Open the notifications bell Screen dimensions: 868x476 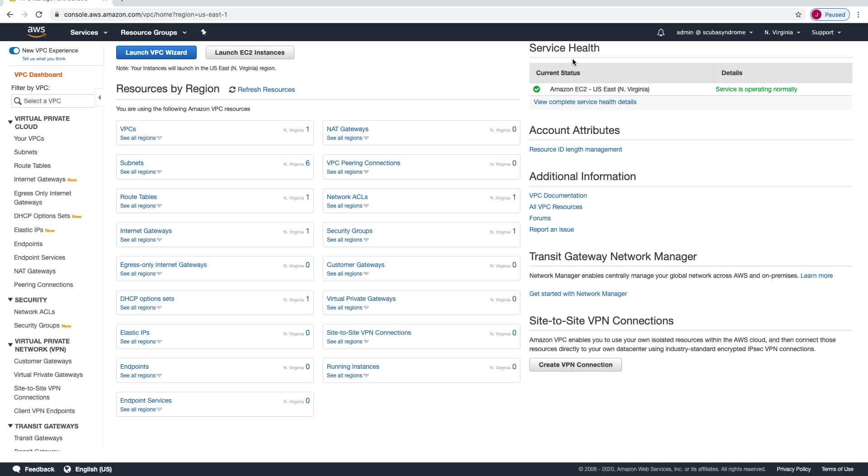[660, 33]
